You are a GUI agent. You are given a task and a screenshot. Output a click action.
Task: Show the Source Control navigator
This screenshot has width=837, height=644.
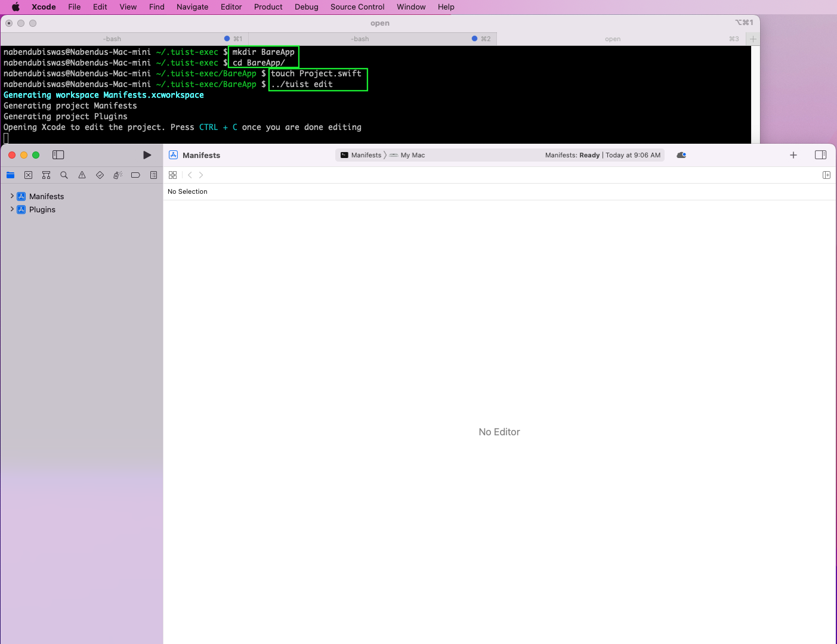click(x=28, y=175)
